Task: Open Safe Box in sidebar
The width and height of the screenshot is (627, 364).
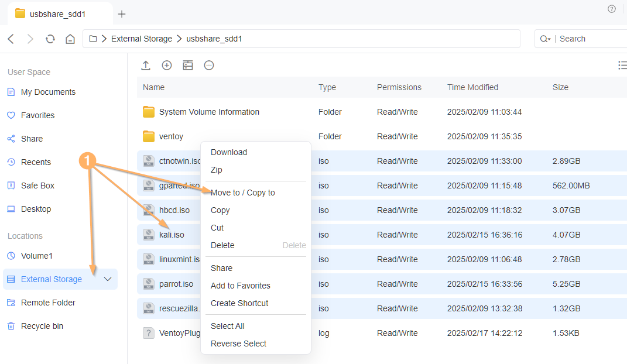Action: click(x=37, y=186)
